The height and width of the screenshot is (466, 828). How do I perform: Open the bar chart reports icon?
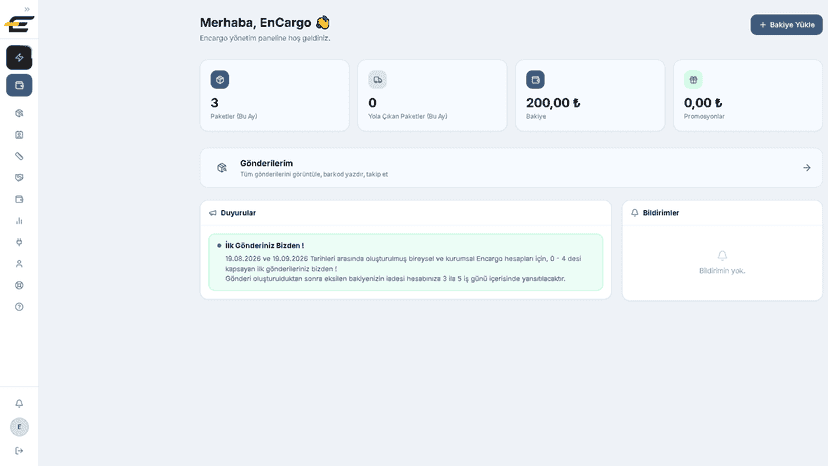(x=19, y=221)
